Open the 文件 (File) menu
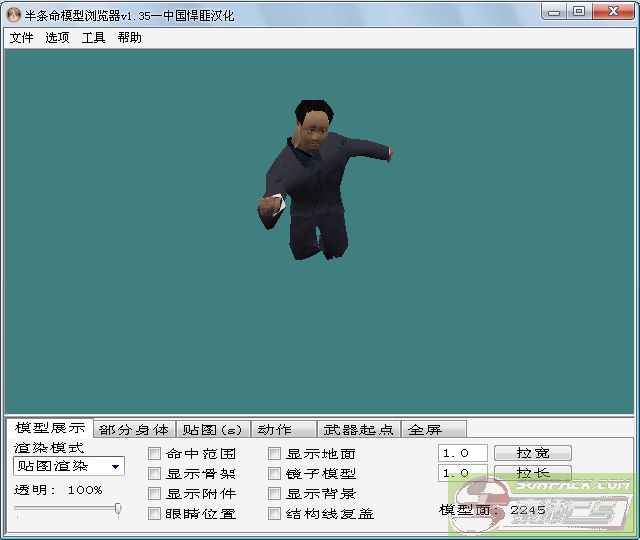 21,38
